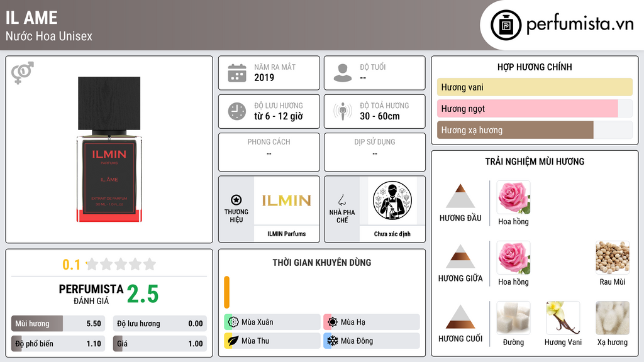Click the yellow 0.1 user rating value
Viewport: 644px width, 362px height.
coord(72,265)
